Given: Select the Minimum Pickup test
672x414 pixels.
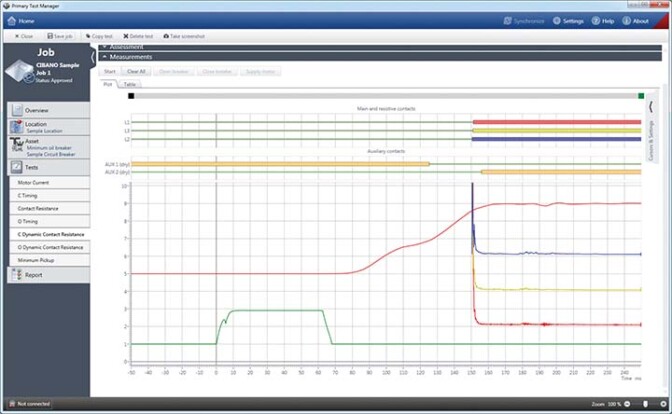Looking at the screenshot, I should (50, 260).
